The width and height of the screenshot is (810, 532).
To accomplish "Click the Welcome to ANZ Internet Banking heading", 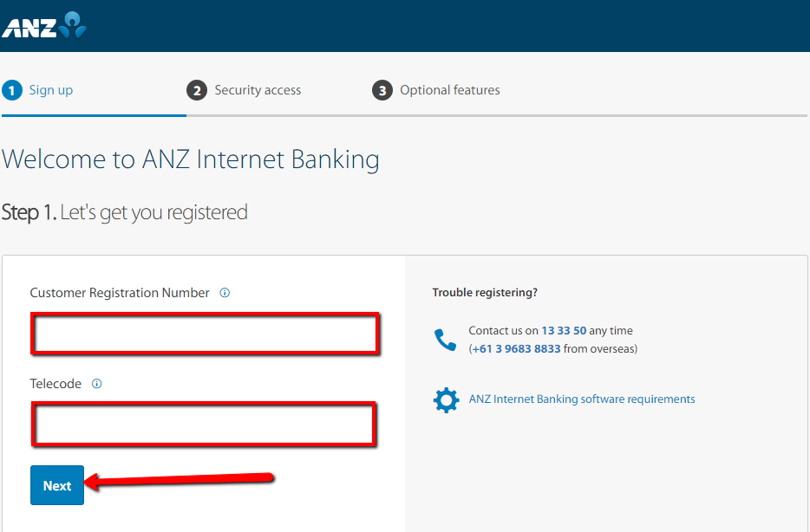I will (192, 159).
